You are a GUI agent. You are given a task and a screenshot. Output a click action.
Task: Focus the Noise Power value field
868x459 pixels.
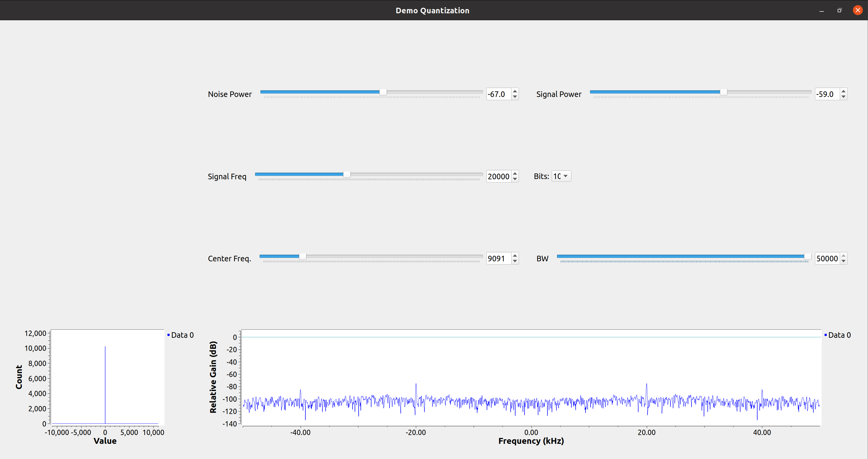point(499,94)
